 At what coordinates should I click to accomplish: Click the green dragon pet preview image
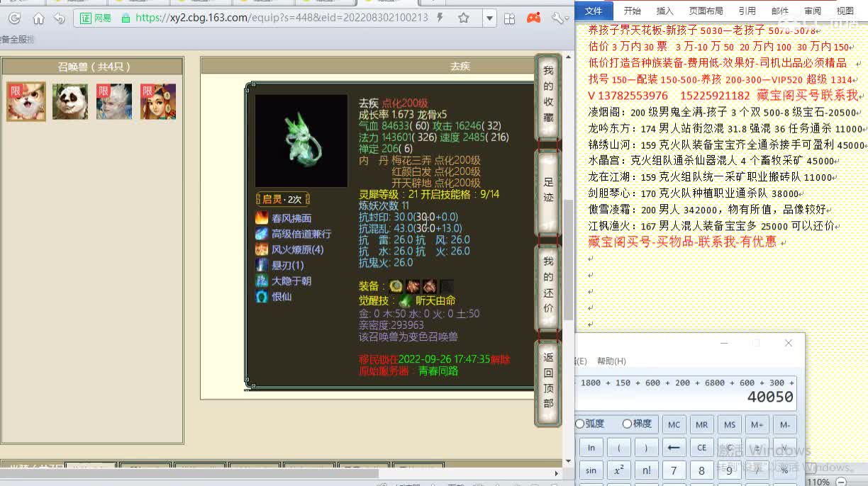coord(301,141)
